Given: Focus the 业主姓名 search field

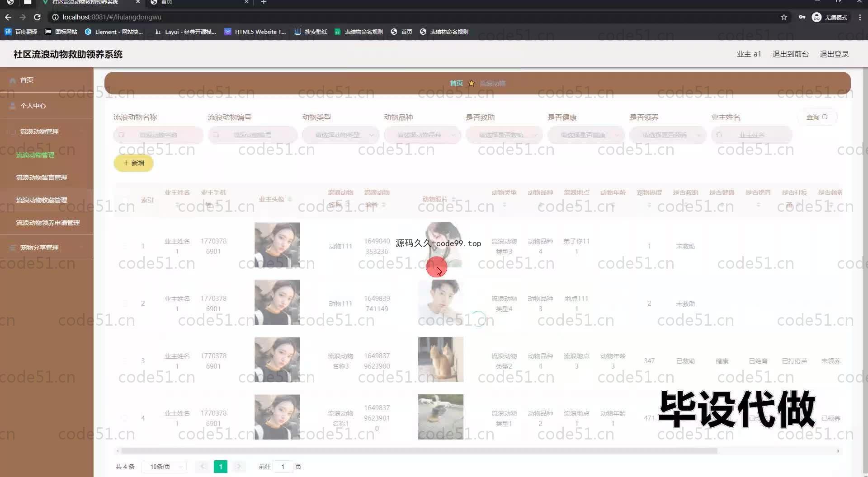Looking at the screenshot, I should tap(752, 135).
